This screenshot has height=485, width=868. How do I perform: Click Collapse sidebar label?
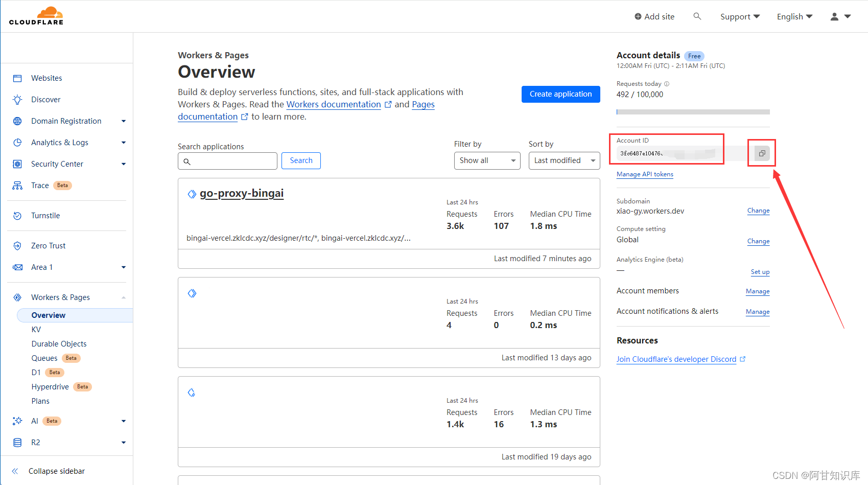tap(57, 471)
